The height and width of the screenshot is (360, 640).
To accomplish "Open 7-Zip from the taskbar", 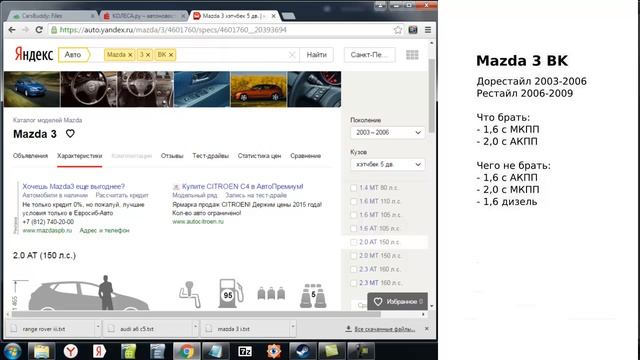I will tap(244, 351).
